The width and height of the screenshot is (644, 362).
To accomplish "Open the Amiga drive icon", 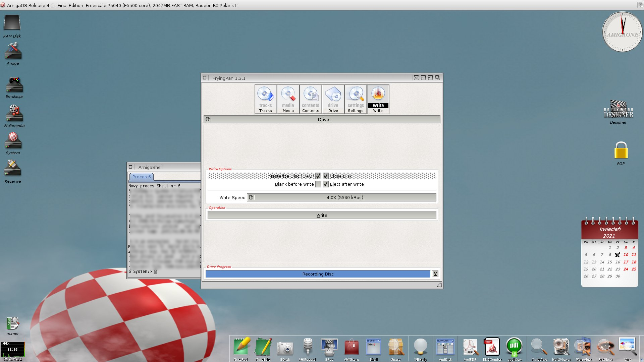I will (13, 54).
